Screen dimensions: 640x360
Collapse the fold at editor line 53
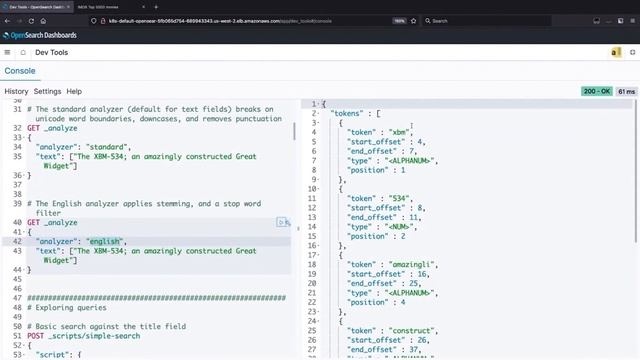click(24, 355)
